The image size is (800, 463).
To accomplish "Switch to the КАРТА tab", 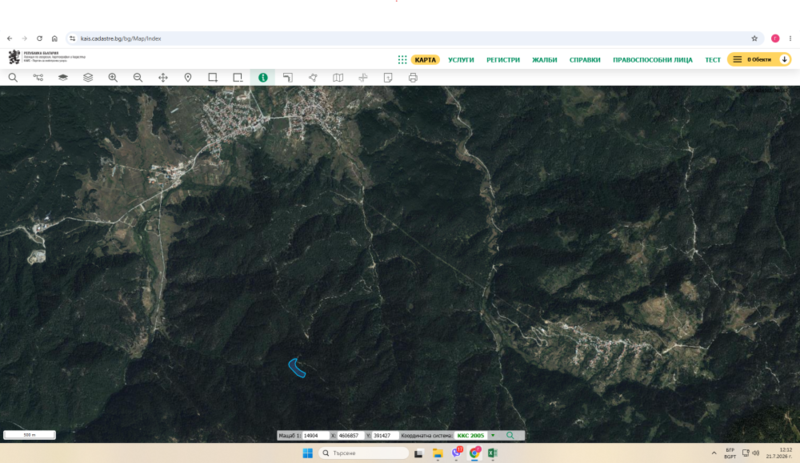I will 425,60.
